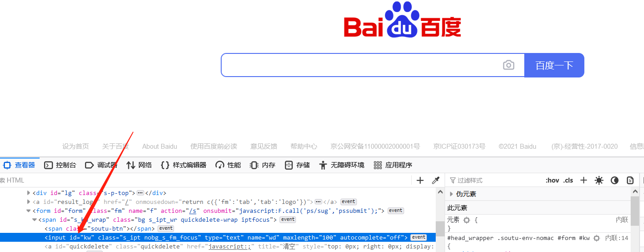Click event badge on soutu-btn span row
Viewport: 644px width, 252px height.
(166, 228)
